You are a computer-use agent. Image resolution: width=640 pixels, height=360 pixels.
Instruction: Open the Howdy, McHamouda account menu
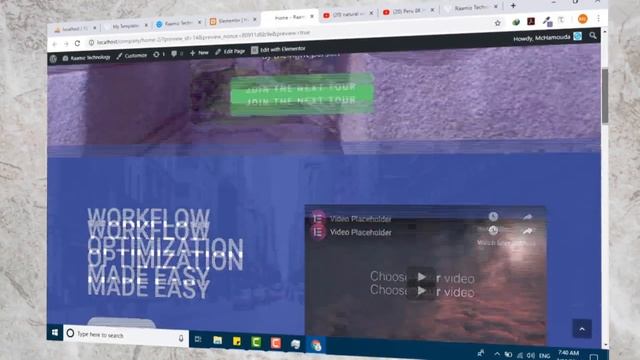547,37
